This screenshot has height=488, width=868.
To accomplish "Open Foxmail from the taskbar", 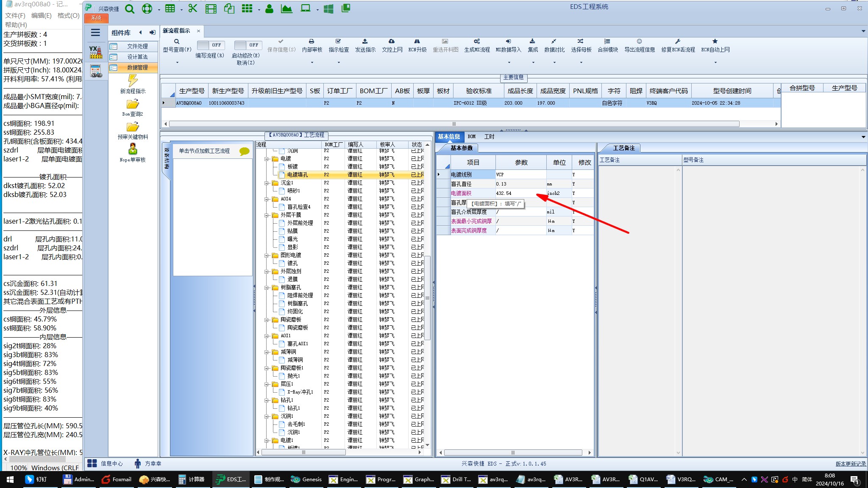I will tap(117, 480).
